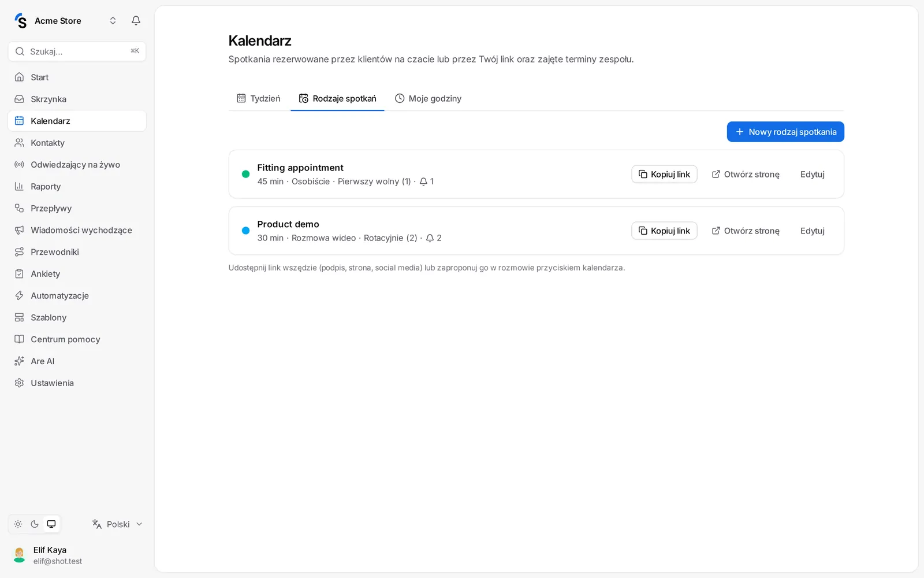Switch to the Moje godziny tab
This screenshot has width=924, height=578.
428,98
